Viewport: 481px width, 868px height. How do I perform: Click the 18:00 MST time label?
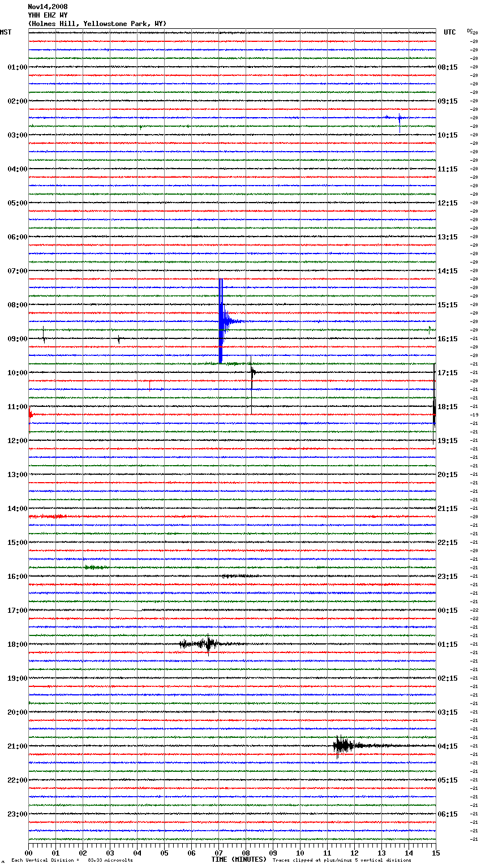[x=18, y=644]
